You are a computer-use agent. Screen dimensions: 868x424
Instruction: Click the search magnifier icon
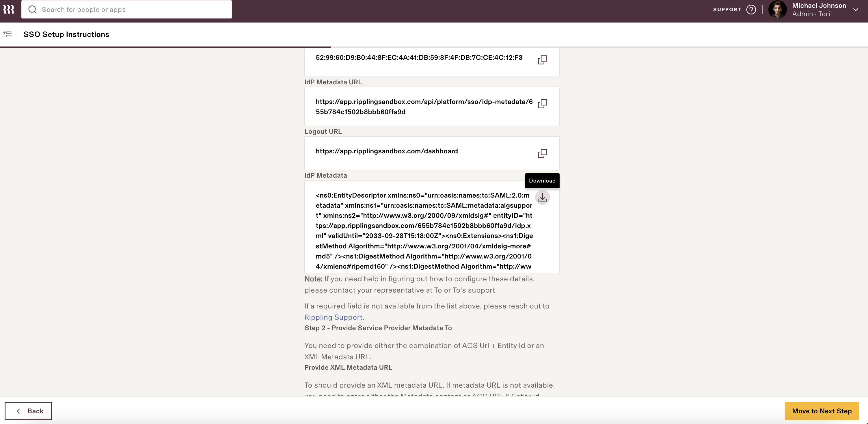(x=32, y=10)
